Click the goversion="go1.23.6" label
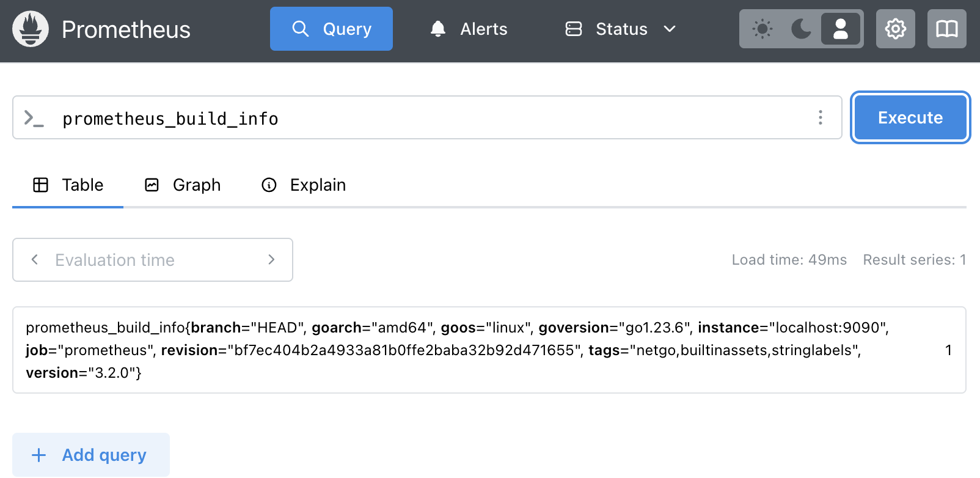 (x=615, y=328)
